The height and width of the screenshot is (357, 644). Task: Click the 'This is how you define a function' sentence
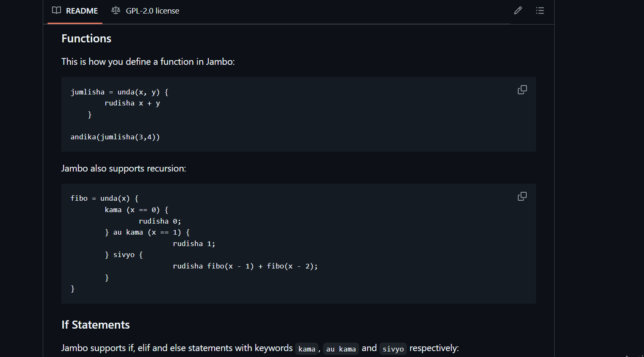[148, 62]
